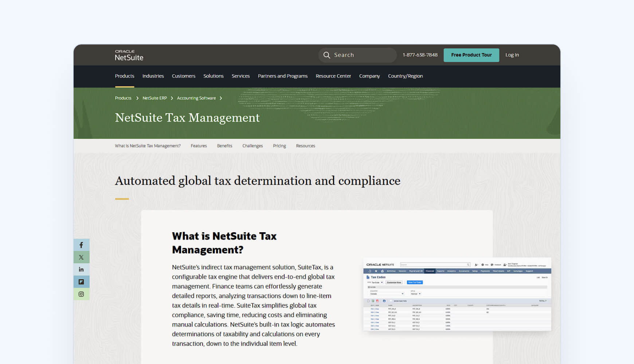Viewport: 634px width, 364px height.
Task: Open the Industries menu
Action: [153, 76]
